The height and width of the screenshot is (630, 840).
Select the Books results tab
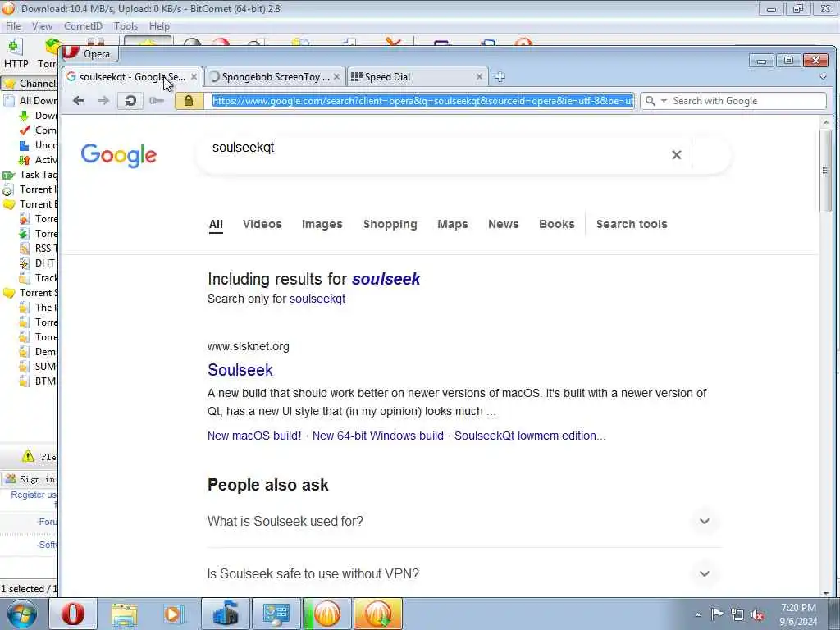tap(557, 224)
